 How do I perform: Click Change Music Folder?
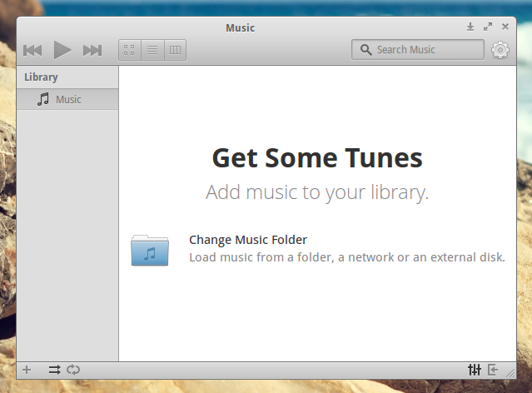[x=248, y=240]
